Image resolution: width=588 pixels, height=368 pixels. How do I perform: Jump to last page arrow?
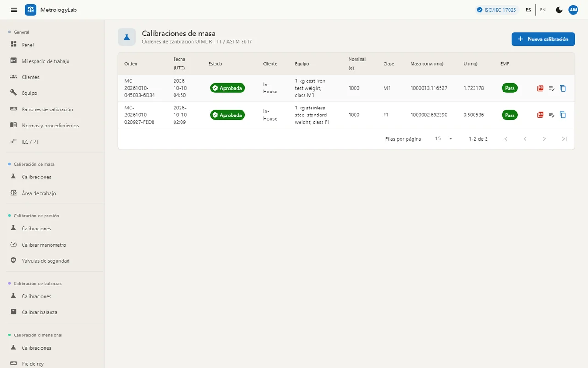(x=564, y=139)
